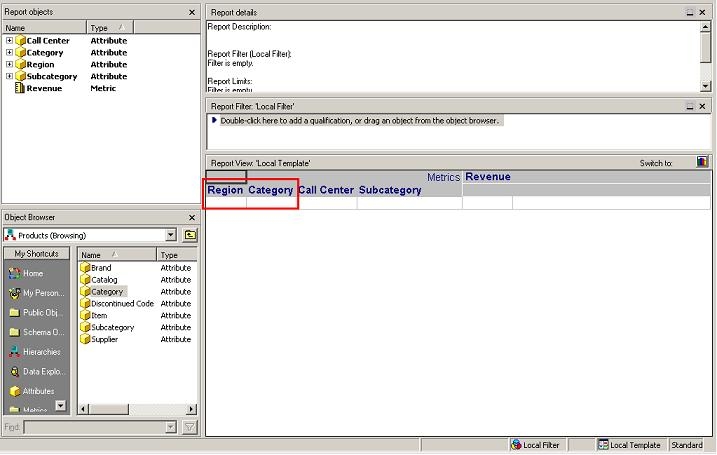Open the Home shortcut
717x455 pixels.
(x=32, y=273)
